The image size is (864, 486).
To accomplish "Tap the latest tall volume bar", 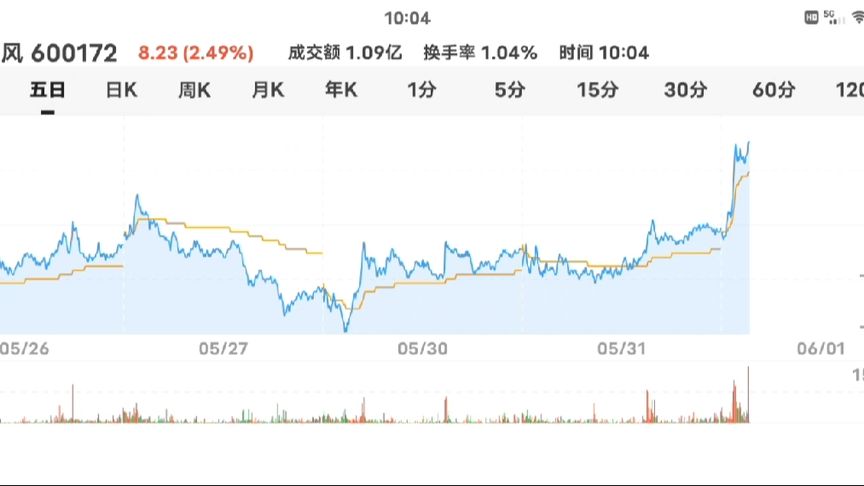I will tap(748, 395).
